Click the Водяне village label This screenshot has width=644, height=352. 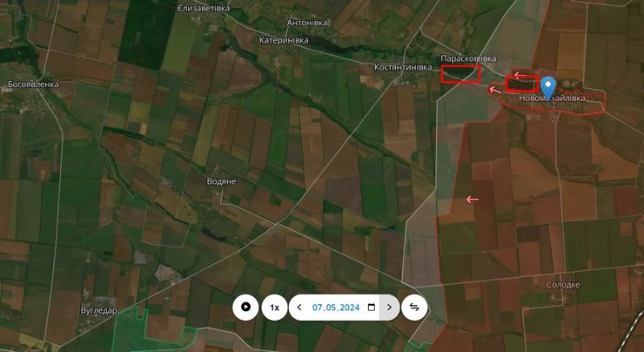pos(222,181)
